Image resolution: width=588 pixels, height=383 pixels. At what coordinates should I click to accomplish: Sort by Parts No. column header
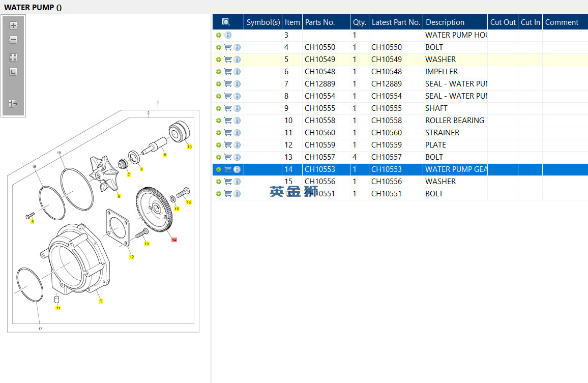pyautogui.click(x=320, y=22)
